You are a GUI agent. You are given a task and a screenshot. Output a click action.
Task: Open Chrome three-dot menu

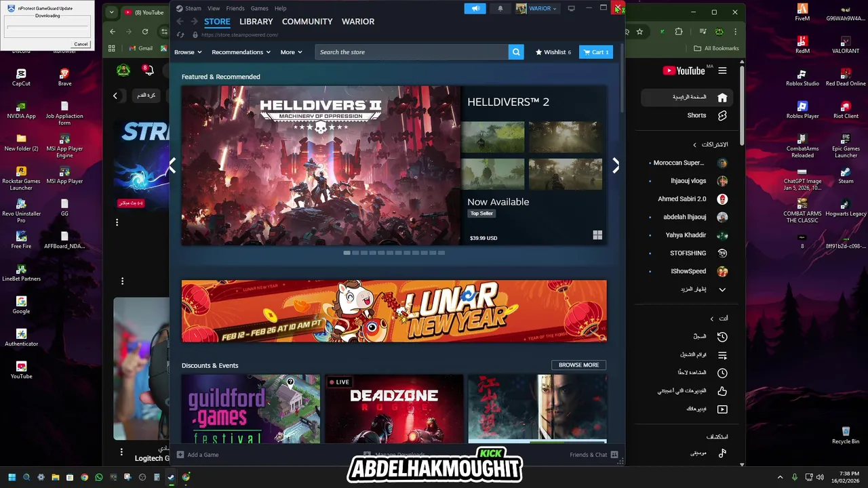pos(735,31)
